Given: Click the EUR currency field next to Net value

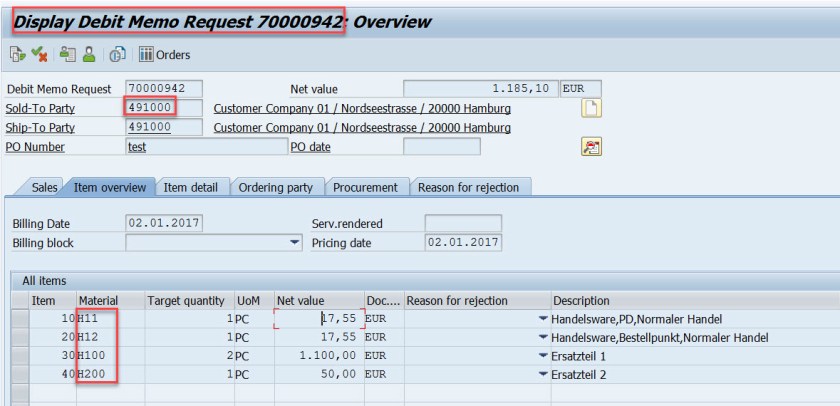Looking at the screenshot, I should (x=581, y=88).
